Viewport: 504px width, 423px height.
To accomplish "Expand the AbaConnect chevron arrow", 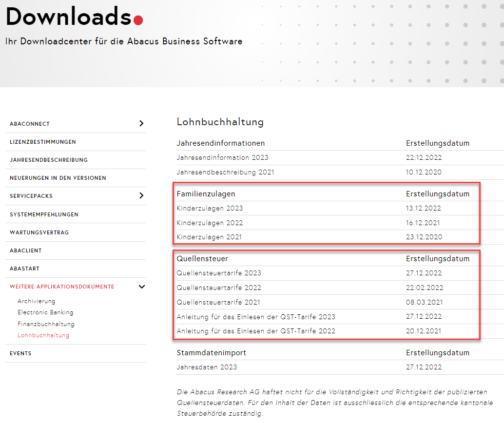I will (x=141, y=123).
